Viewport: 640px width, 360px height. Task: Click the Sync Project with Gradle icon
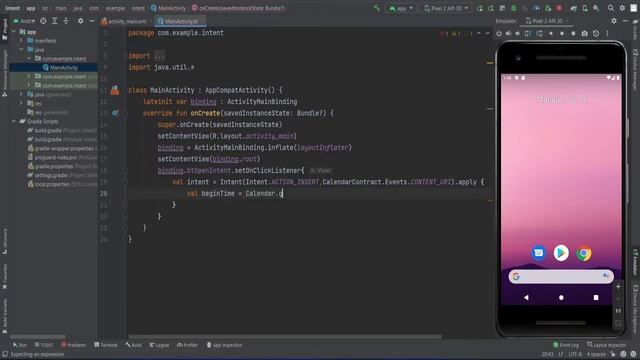coord(573,8)
